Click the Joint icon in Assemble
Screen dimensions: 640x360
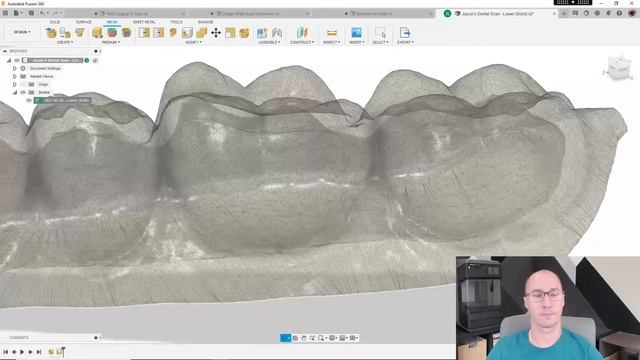click(277, 33)
